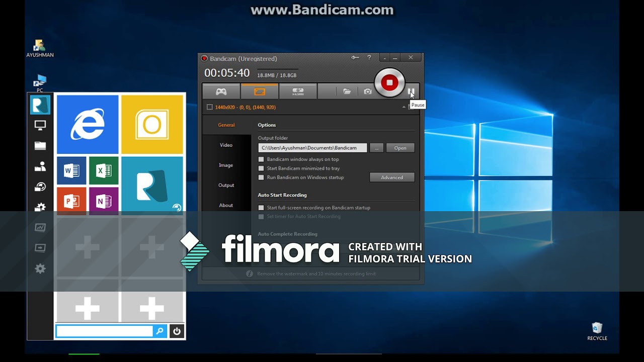
Task: Select Screen Recording mode rectangle tab
Action: 260,92
